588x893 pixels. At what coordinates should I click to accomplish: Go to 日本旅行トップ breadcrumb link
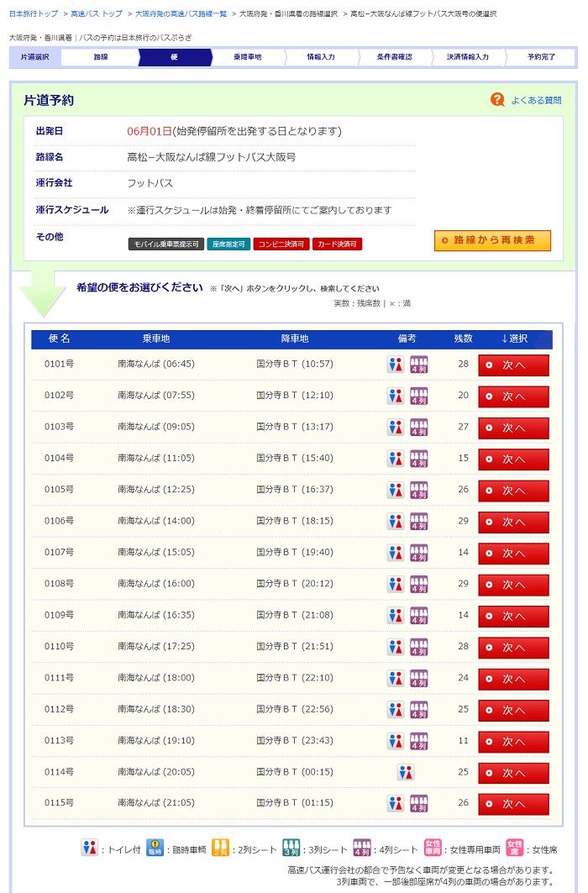pyautogui.click(x=34, y=14)
